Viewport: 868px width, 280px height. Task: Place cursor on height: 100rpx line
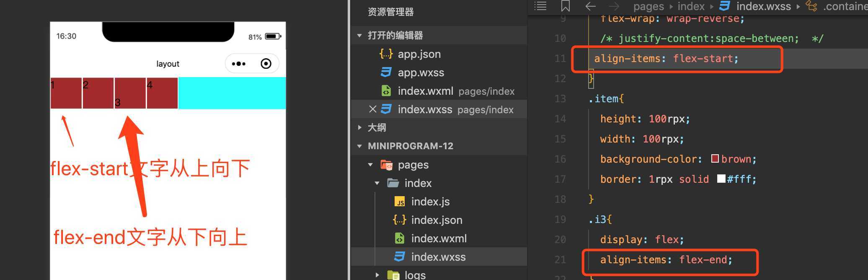pyautogui.click(x=645, y=119)
